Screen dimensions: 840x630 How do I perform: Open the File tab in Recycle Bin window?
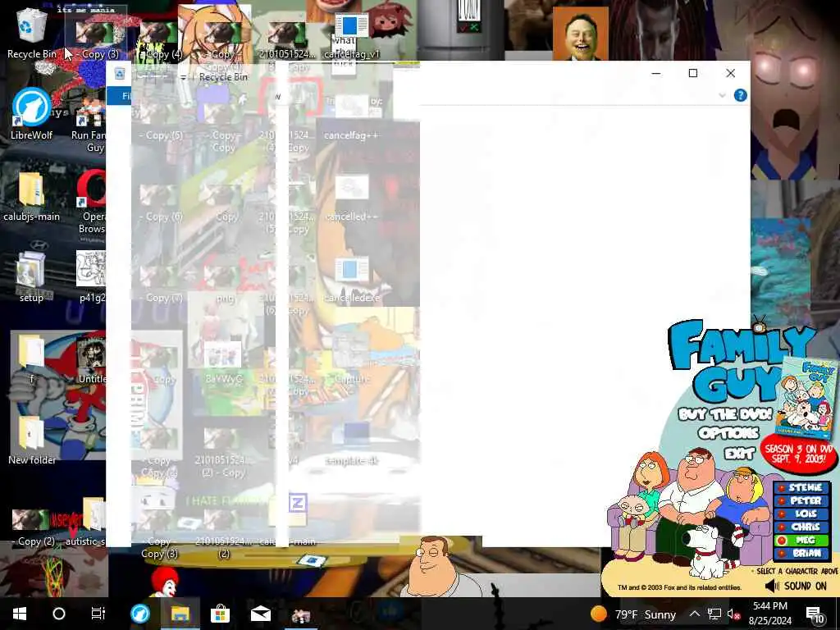click(x=120, y=96)
